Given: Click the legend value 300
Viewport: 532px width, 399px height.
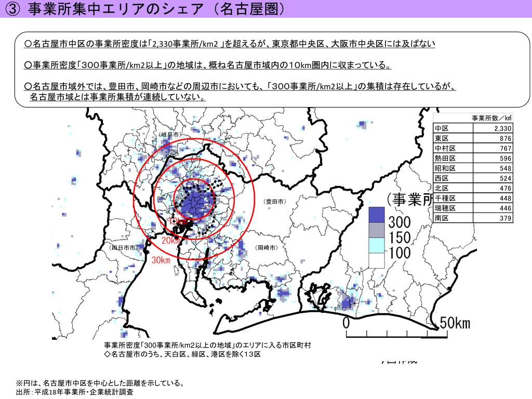Looking at the screenshot, I should pyautogui.click(x=400, y=222).
